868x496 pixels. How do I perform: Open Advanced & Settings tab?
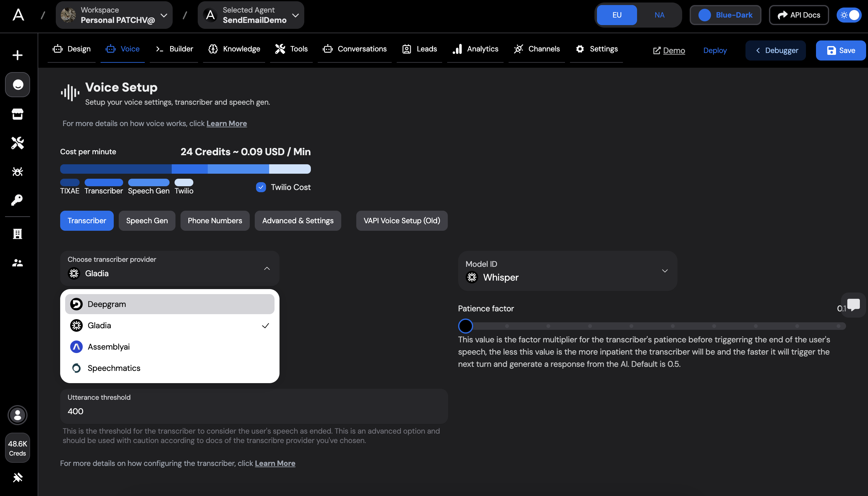298,221
